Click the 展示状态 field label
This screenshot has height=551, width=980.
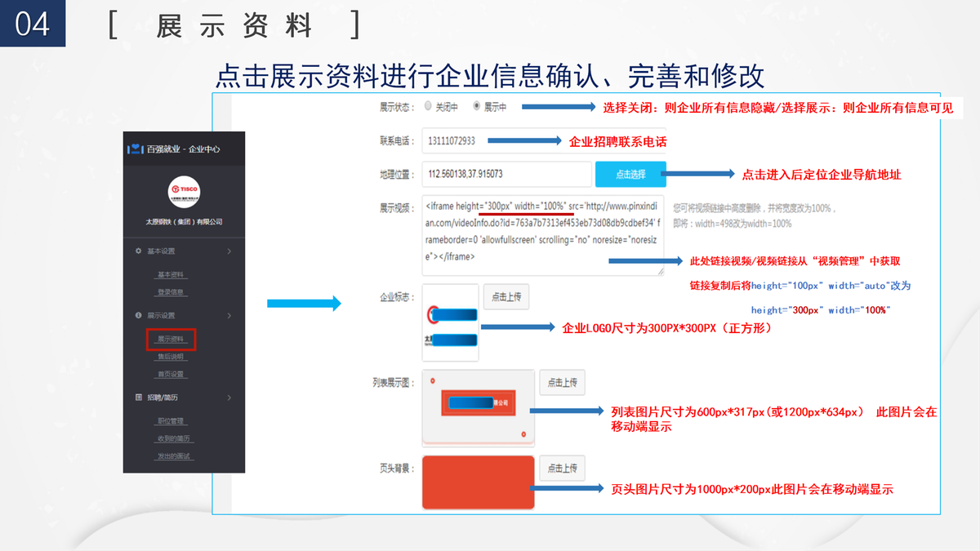point(397,107)
